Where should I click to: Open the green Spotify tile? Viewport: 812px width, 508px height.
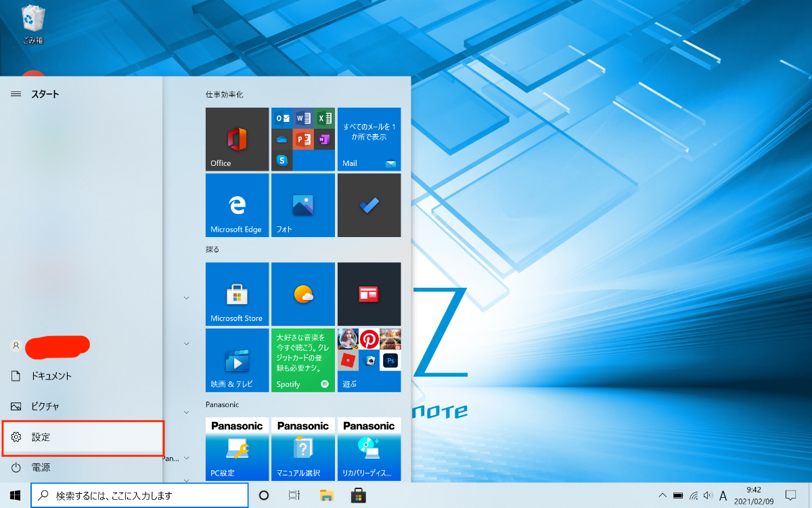303,360
